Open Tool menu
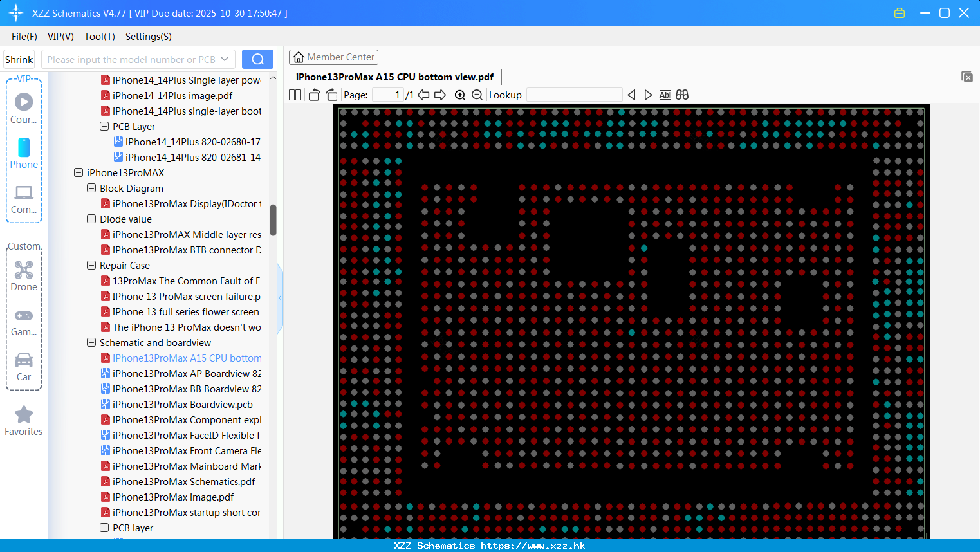980x552 pixels. tap(100, 37)
